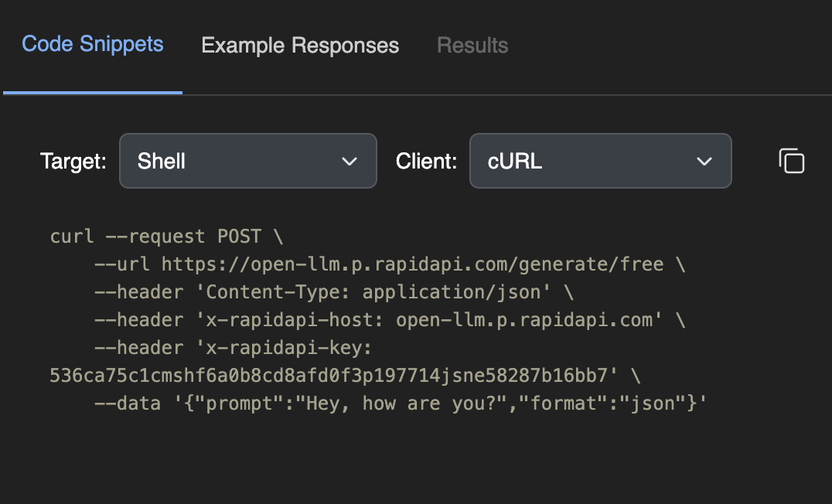Switch to the Code Snippets tab
832x504 pixels.
pyautogui.click(x=92, y=45)
